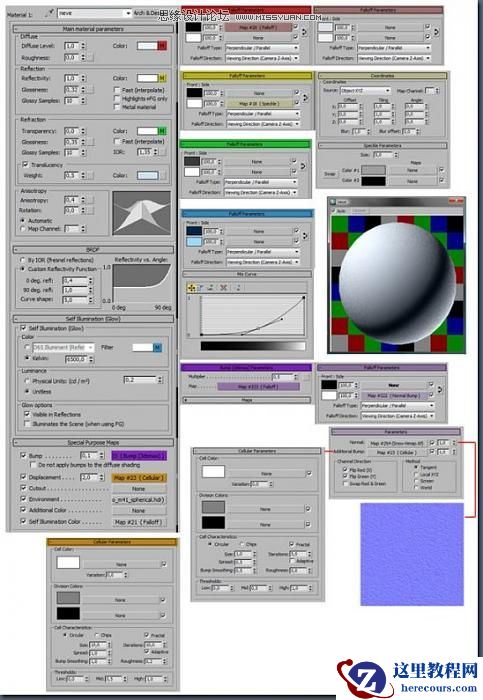The image size is (483, 700).
Task: Open the Bump (3dsmax) map slot button
Action: coord(139,456)
